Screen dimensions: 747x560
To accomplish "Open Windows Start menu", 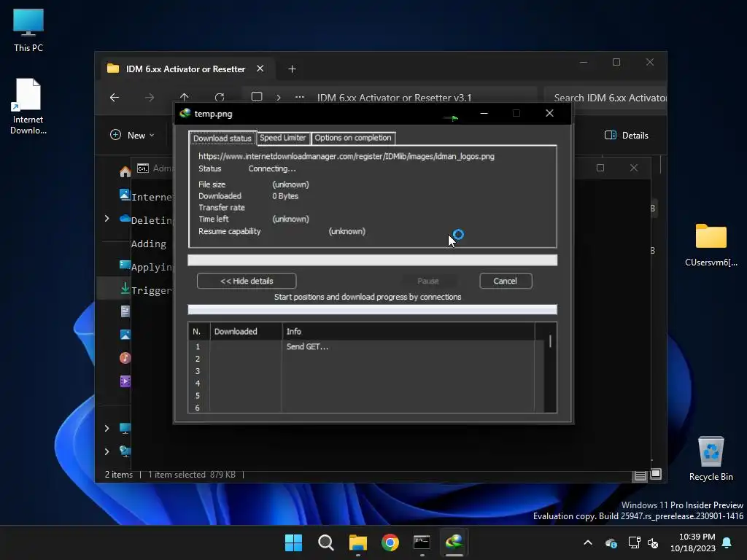I will (293, 542).
